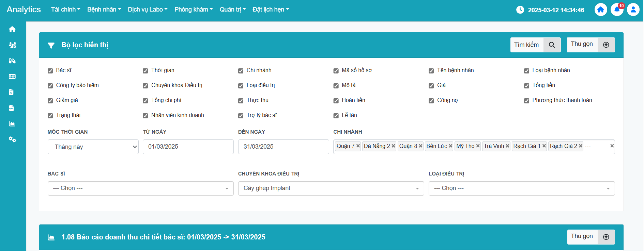The height and width of the screenshot is (251, 644).
Task: Open the Dịch vụ Labo menu
Action: [148, 10]
